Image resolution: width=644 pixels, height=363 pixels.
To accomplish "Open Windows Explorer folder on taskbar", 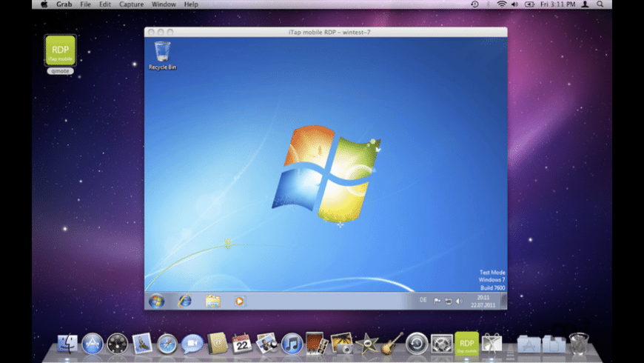I will click(x=212, y=302).
